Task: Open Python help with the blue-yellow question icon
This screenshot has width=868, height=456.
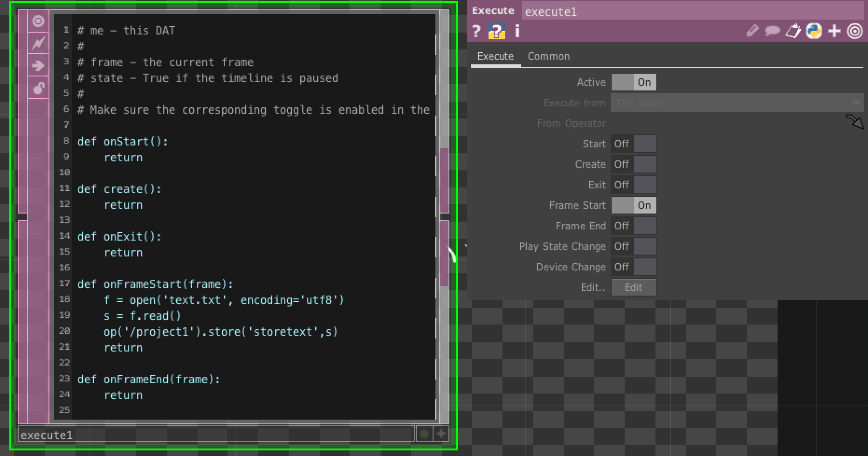Action: pos(496,31)
